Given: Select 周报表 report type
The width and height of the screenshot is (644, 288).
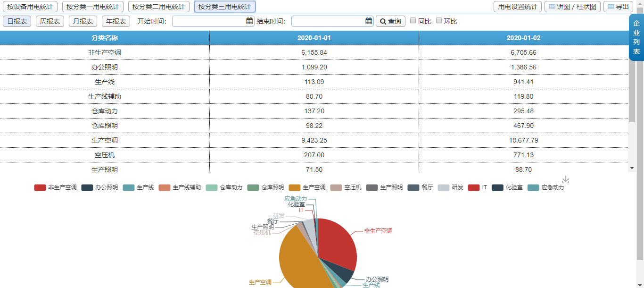Looking at the screenshot, I should [x=50, y=21].
